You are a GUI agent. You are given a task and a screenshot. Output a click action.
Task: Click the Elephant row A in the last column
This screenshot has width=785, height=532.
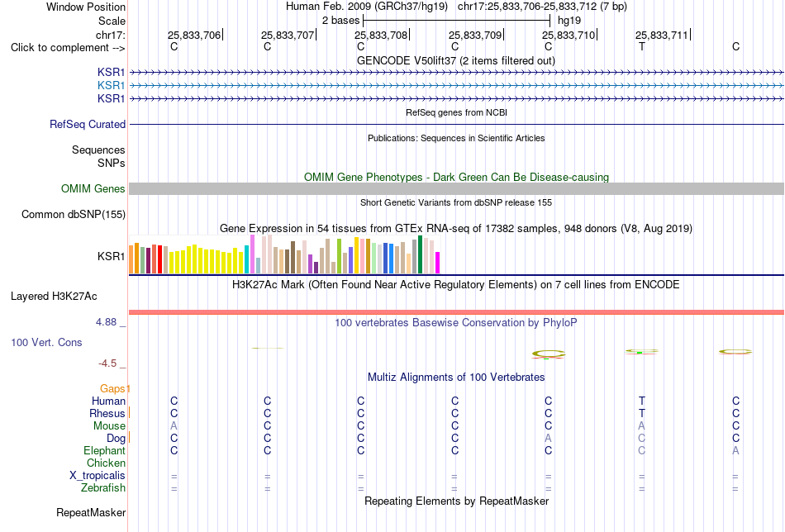coord(735,450)
